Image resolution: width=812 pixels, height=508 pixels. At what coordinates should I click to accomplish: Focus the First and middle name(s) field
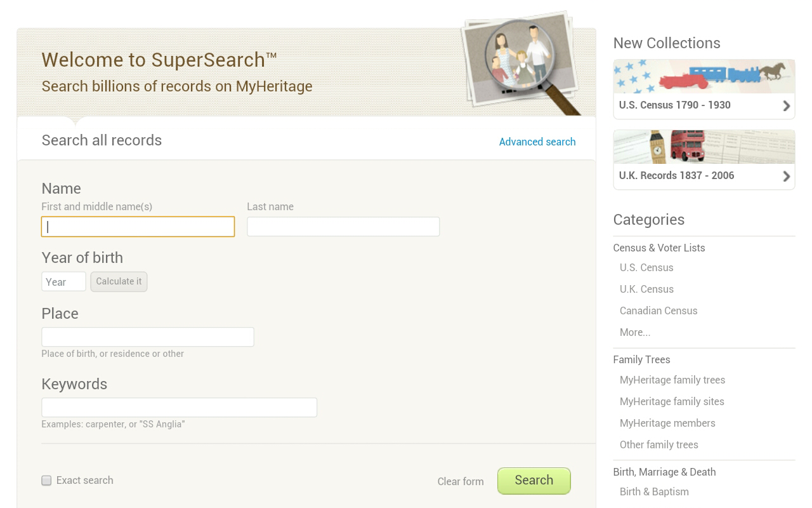click(138, 227)
